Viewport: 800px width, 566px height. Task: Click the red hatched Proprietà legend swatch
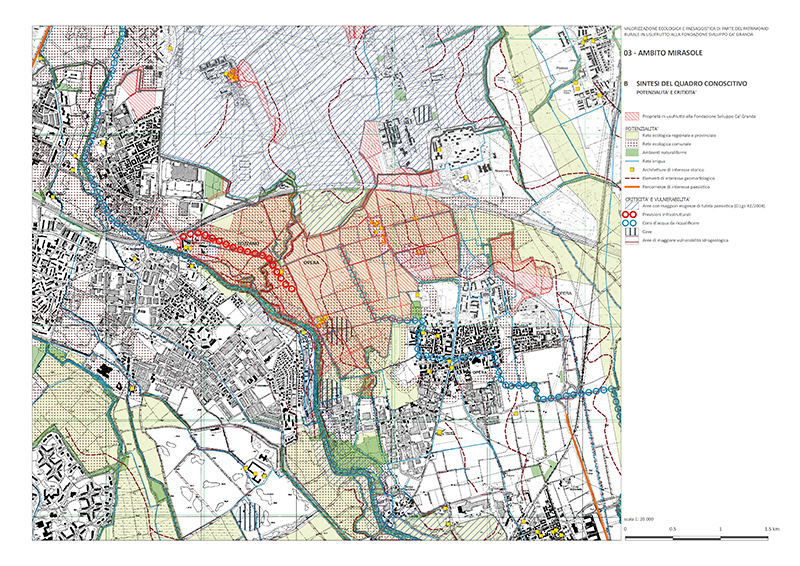click(x=632, y=117)
